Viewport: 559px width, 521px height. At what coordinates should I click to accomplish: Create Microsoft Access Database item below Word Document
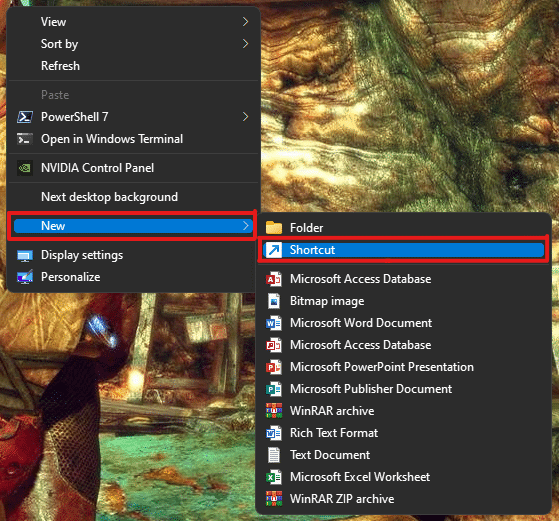[x=404, y=345]
